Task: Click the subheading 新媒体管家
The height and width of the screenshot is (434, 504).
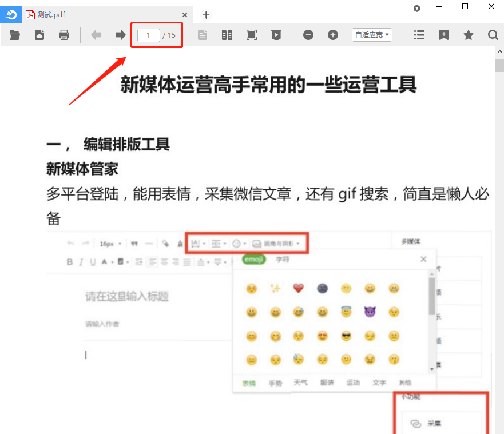Action: pos(82,169)
